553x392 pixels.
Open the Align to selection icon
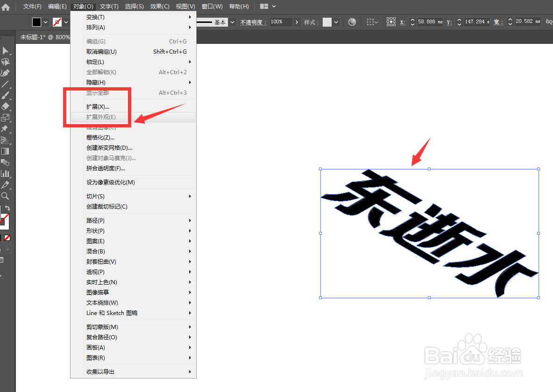point(372,22)
